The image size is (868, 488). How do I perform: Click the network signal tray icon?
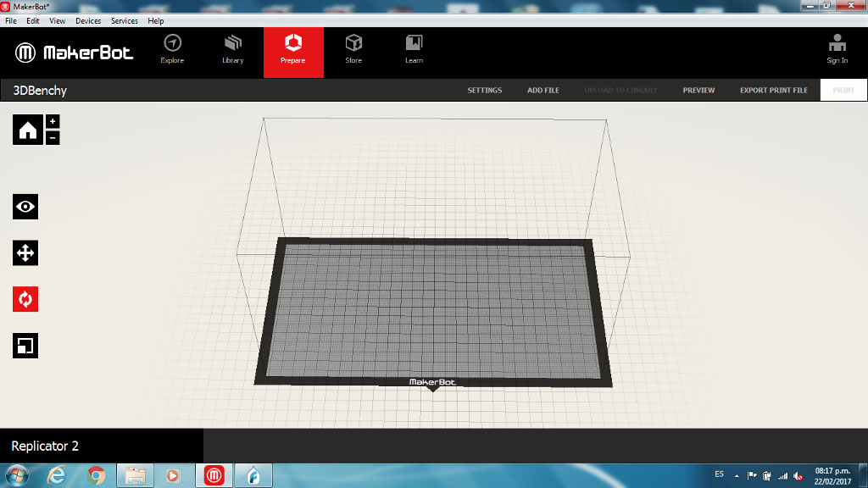point(782,476)
